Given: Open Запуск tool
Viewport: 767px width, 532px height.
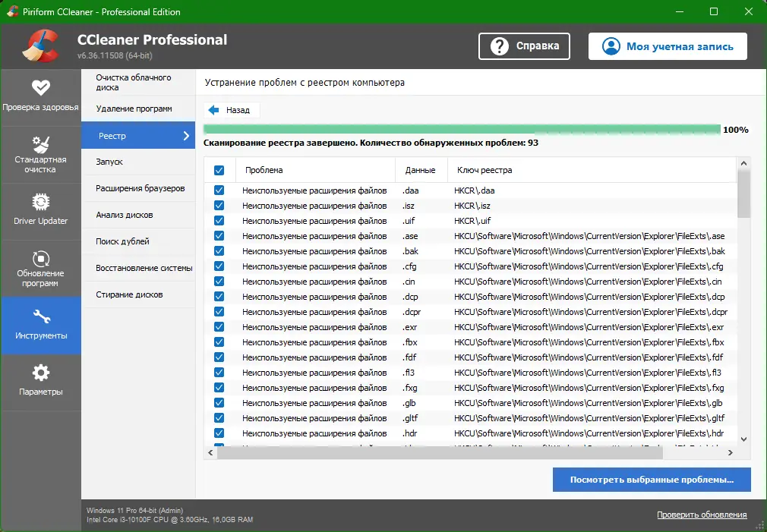Looking at the screenshot, I should (138, 162).
